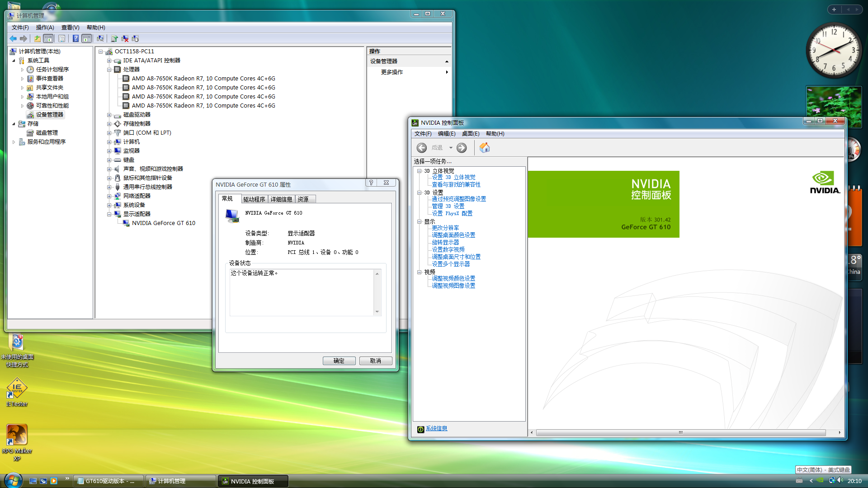Collapse the 处理器 processors tree node
The image size is (868, 488).
coord(109,70)
